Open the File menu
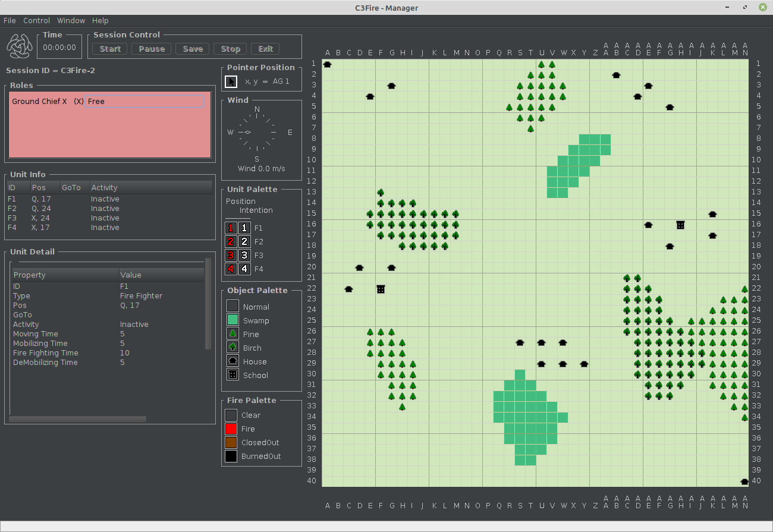The width and height of the screenshot is (773, 532). (10, 20)
